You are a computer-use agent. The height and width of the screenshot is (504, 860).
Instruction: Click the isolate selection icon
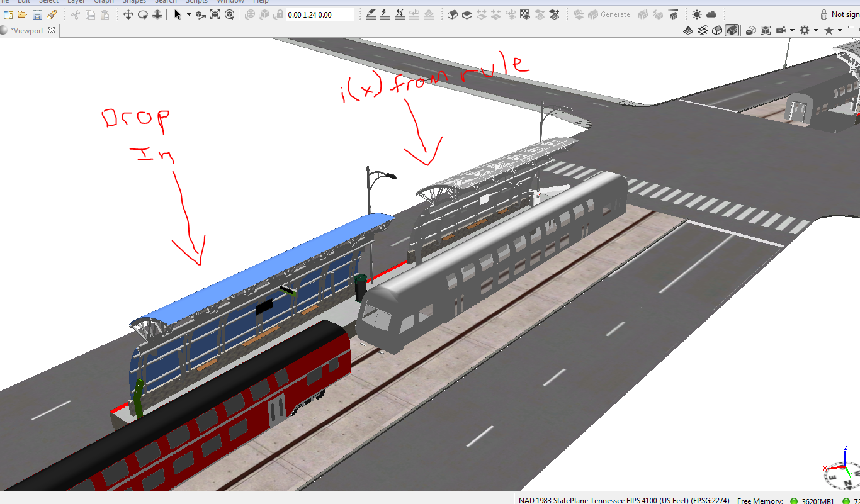[x=751, y=30]
